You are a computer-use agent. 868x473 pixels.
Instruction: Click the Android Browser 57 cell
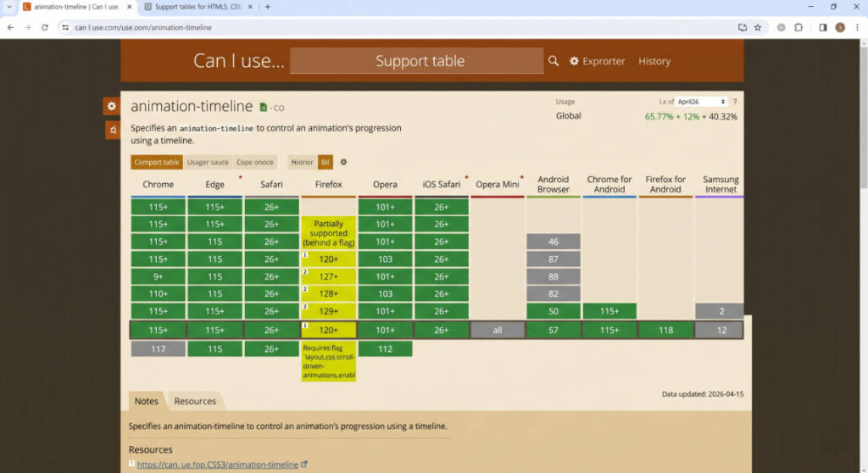(x=554, y=330)
